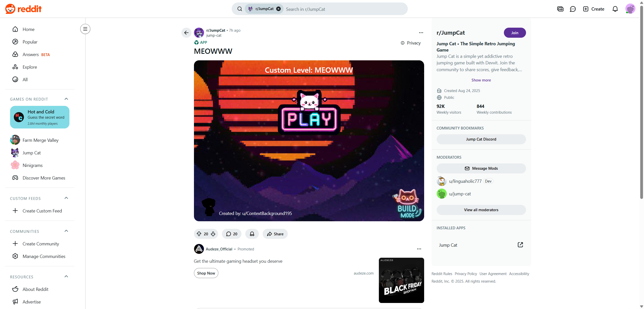This screenshot has height=309, width=644.
Task: Collapse the Games on Reddit section
Action: (x=66, y=99)
